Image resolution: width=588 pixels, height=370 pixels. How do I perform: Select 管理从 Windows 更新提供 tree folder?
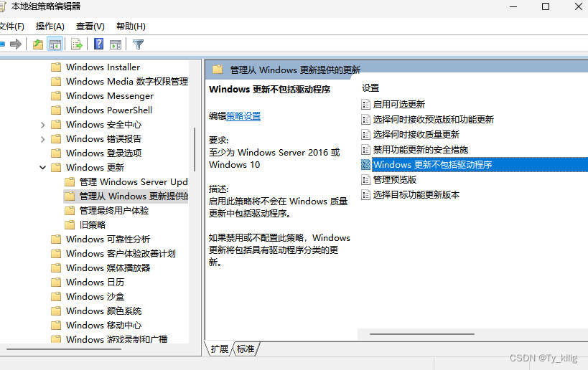coord(134,196)
